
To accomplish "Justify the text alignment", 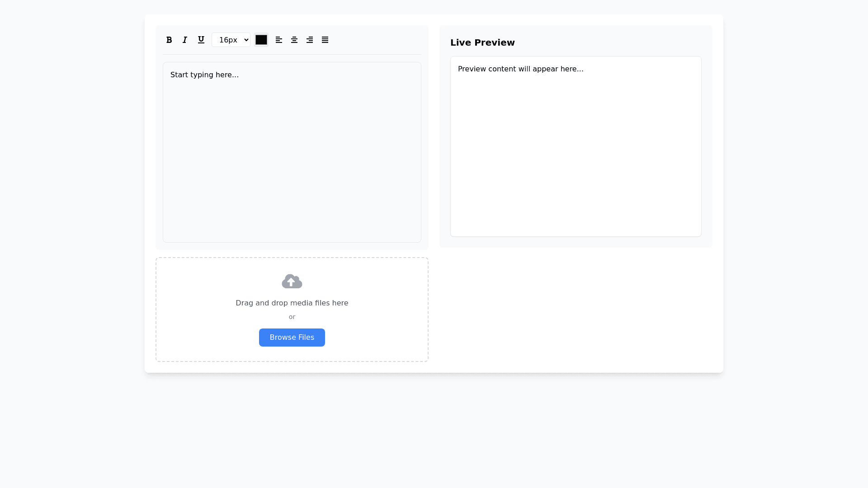I will click(x=325, y=40).
